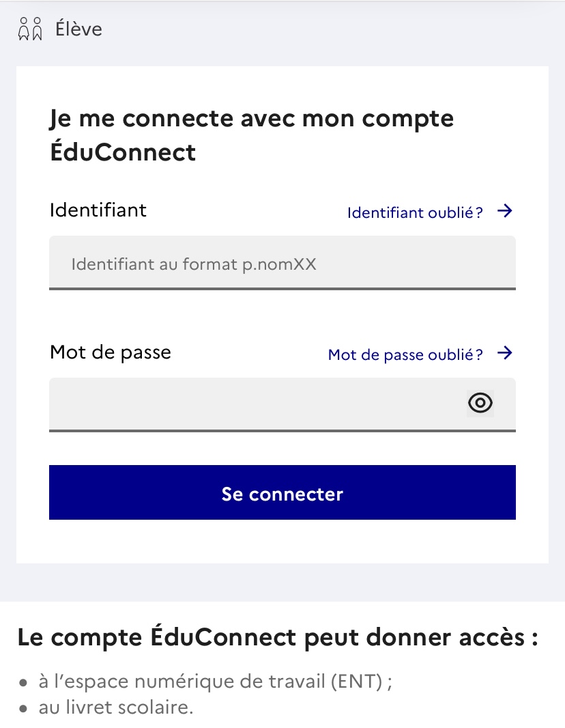Click the Je me connecte ÉduConnect heading
Image resolution: width=565 pixels, height=728 pixels.
tap(252, 135)
